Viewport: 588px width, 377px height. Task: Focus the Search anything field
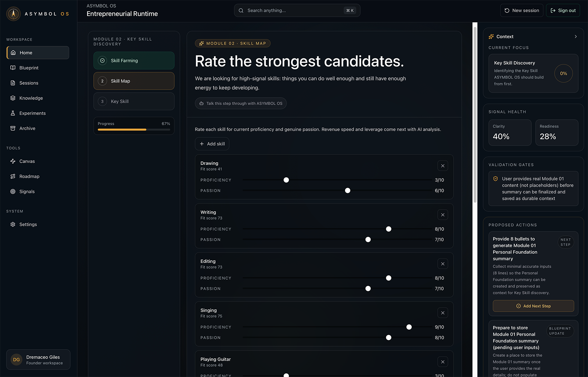coord(297,10)
